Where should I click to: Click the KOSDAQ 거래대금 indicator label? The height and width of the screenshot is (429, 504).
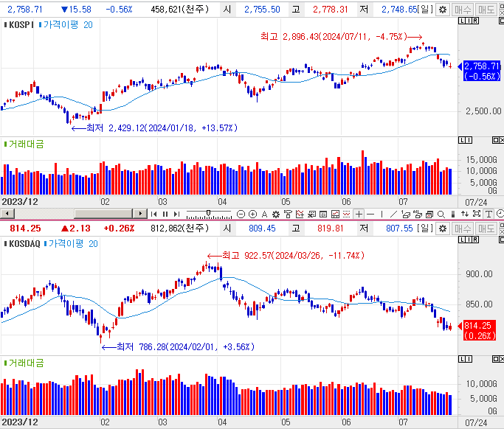pos(24,363)
